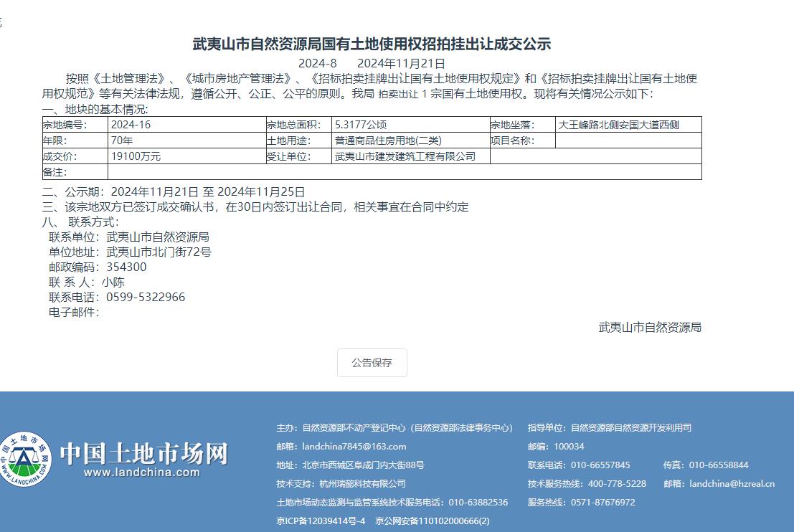Click the 项目名称 label cell
The height and width of the screenshot is (532, 794).
point(523,141)
